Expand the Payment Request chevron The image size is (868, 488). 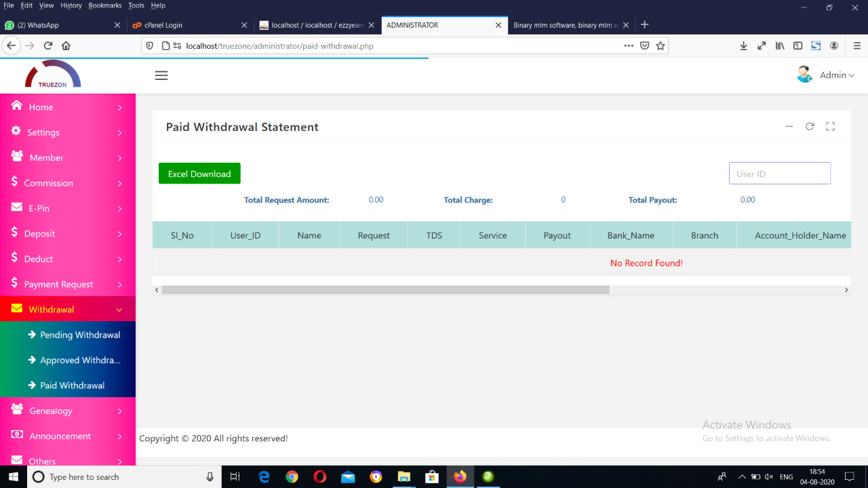(119, 285)
